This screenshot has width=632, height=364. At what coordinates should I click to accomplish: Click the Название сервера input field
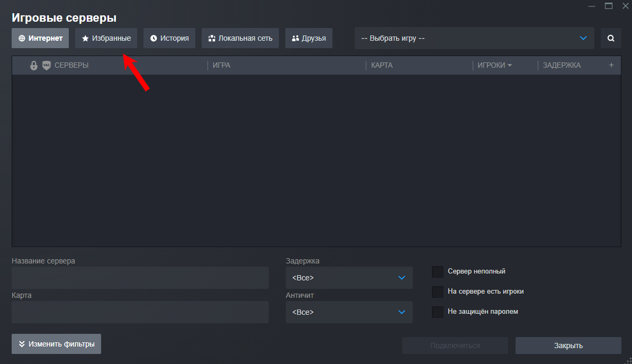pos(140,278)
